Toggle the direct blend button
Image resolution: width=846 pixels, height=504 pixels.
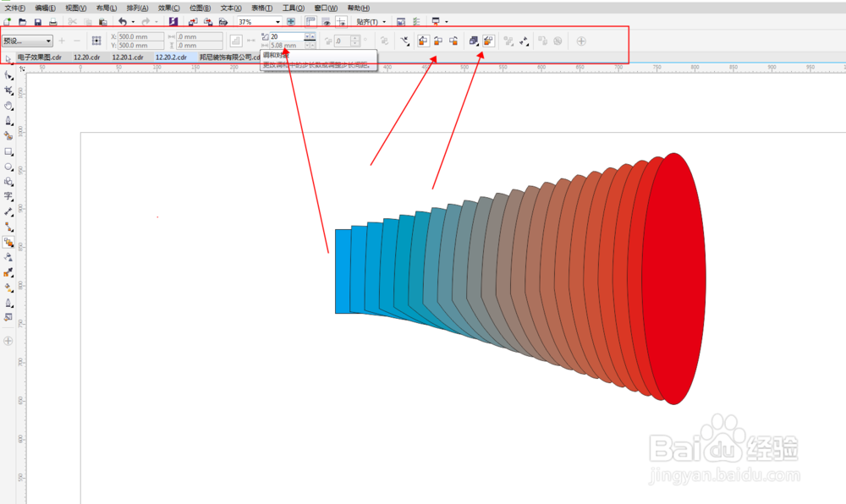423,41
